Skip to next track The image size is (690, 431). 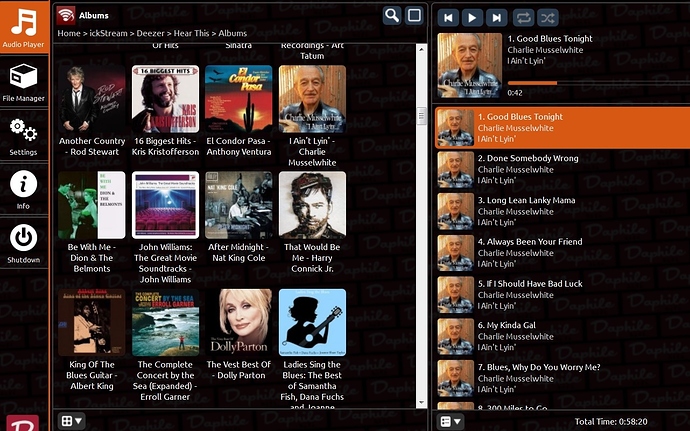pos(497,18)
